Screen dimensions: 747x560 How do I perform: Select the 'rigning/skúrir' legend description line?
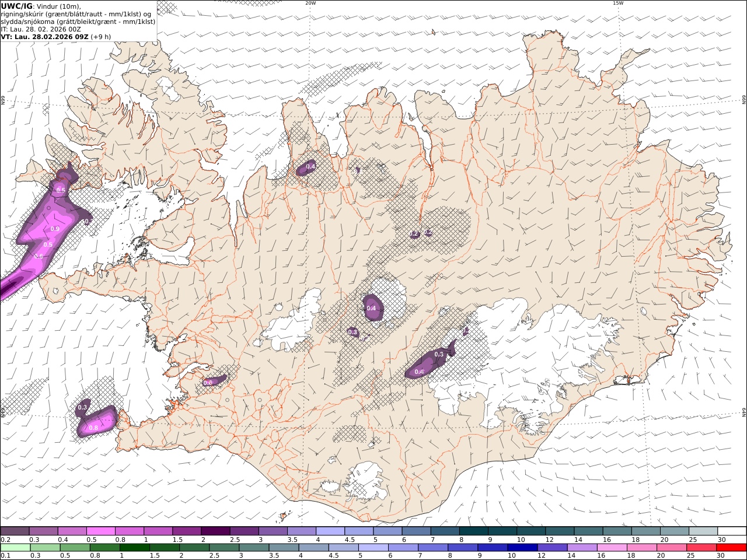coord(76,14)
